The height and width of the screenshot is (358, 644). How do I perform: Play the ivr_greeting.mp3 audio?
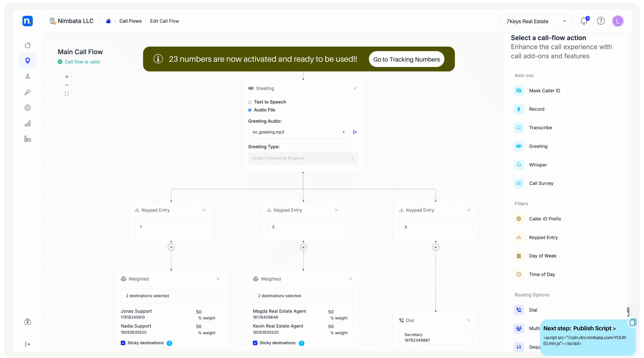pyautogui.click(x=355, y=132)
